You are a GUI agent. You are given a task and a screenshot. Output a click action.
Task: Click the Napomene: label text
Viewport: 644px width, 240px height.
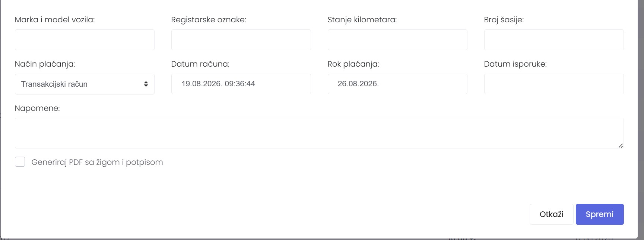[37, 108]
